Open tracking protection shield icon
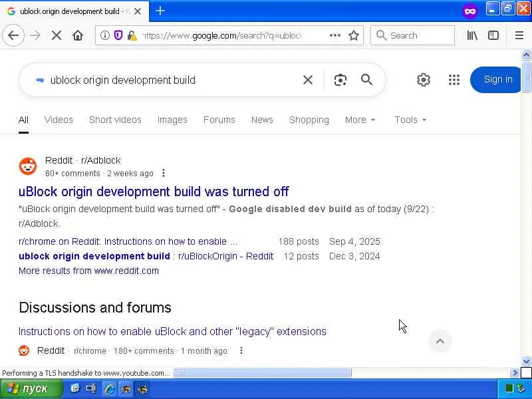 (x=118, y=35)
